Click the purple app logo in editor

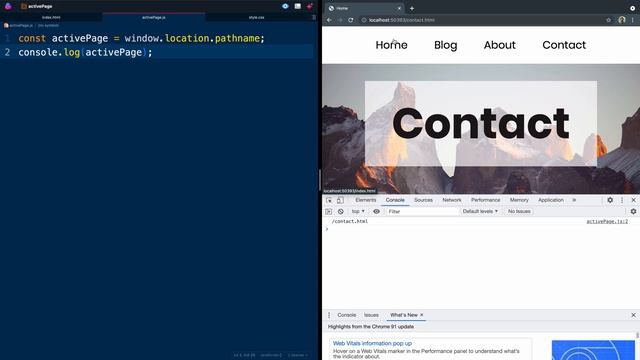tap(8, 6)
